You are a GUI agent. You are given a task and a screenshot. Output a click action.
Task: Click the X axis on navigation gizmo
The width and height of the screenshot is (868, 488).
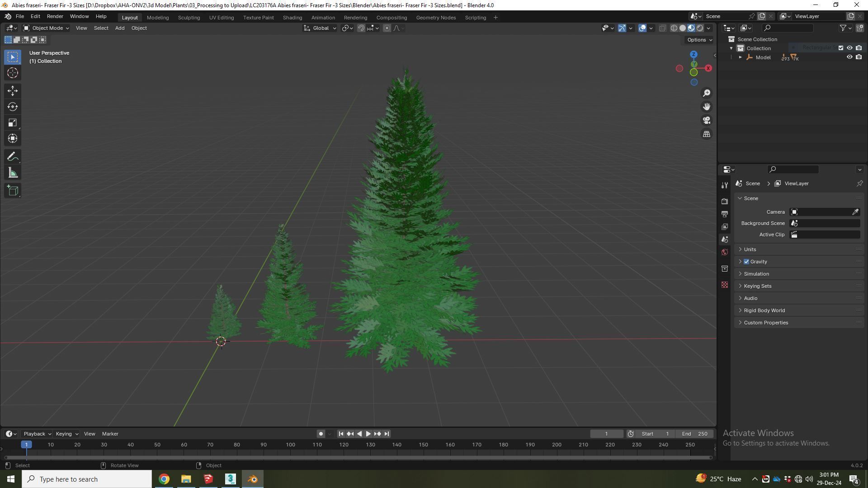708,68
